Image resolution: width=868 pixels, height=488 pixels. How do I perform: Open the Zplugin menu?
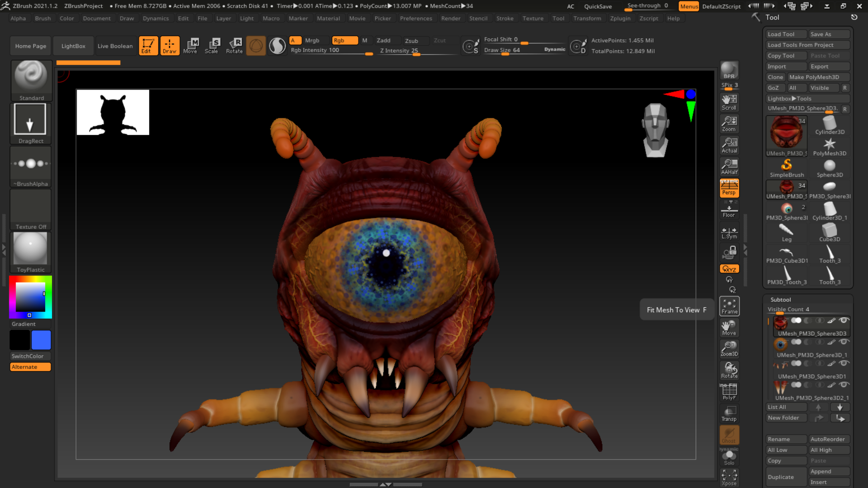pos(620,18)
